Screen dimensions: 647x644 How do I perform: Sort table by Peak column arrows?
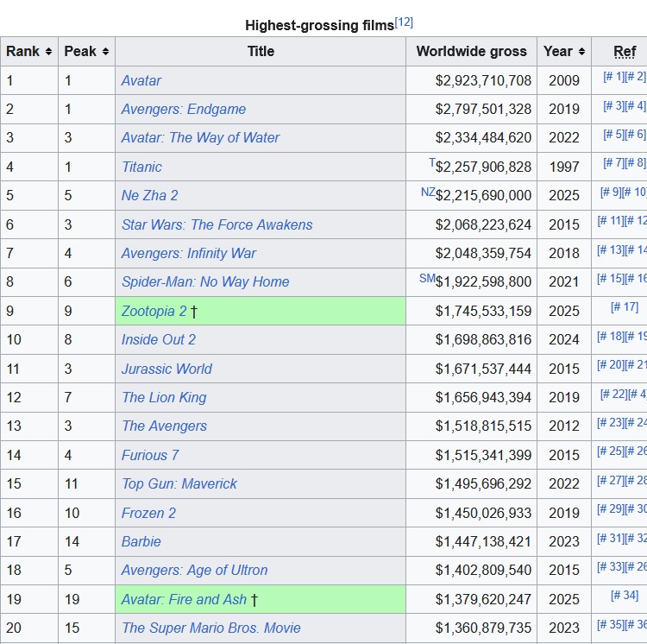click(x=105, y=52)
